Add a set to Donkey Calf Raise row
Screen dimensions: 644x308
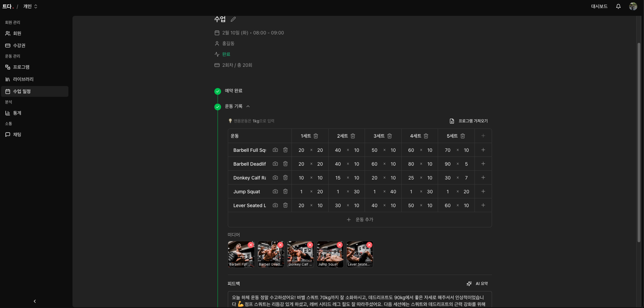pyautogui.click(x=483, y=178)
